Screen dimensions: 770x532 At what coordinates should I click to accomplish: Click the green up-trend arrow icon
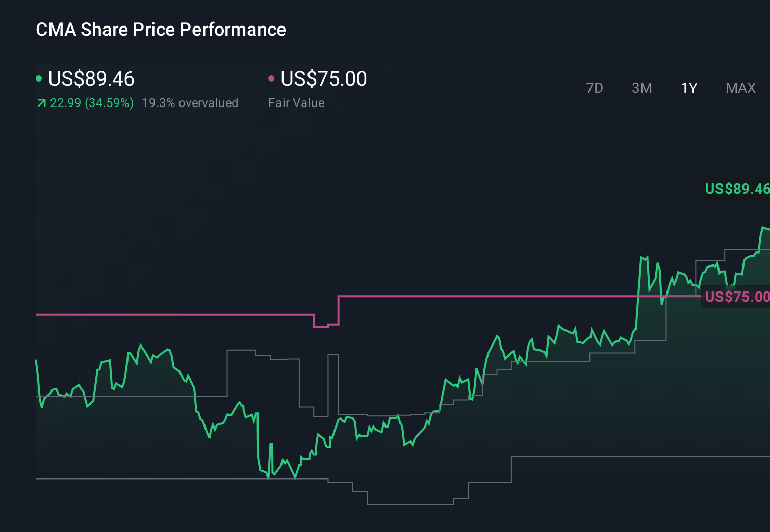(41, 103)
